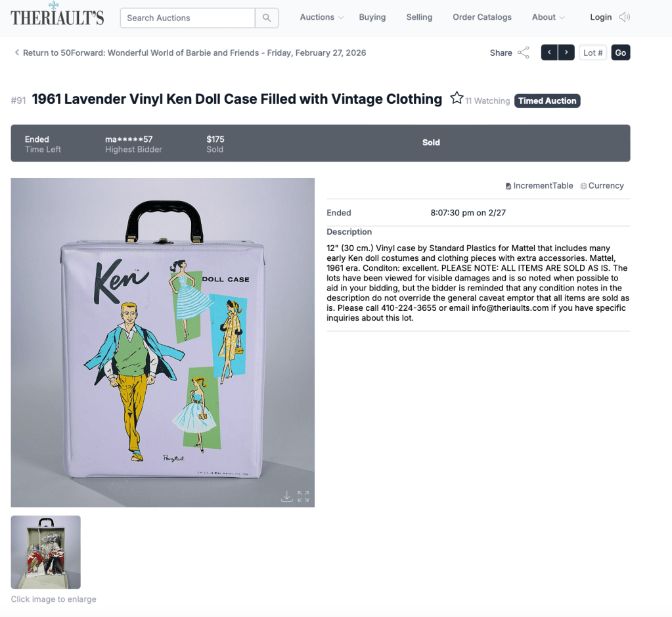Toggle the speaker sound icon
Image resolution: width=672 pixels, height=617 pixels.
click(x=625, y=17)
